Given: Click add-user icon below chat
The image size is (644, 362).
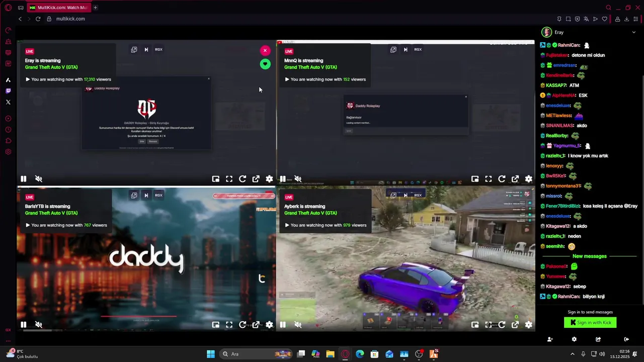Looking at the screenshot, I should point(550,339).
